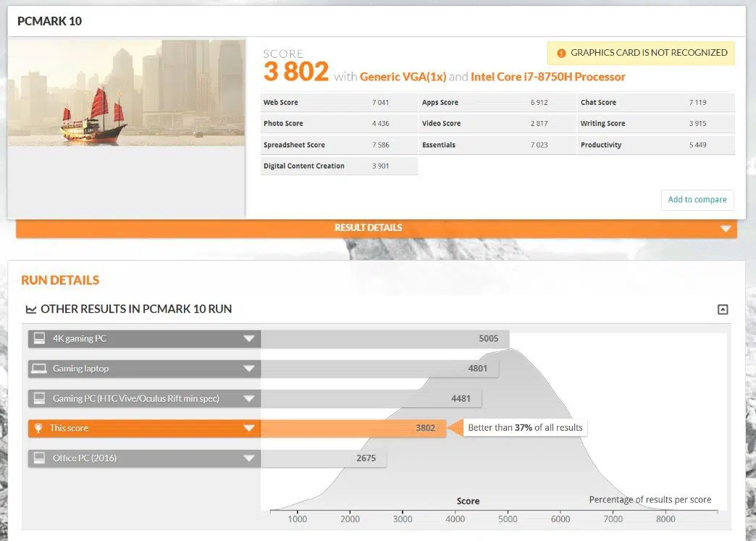Viewport: 756px width, 541px height.
Task: Click the trophy icon next to This score
Action: [39, 428]
